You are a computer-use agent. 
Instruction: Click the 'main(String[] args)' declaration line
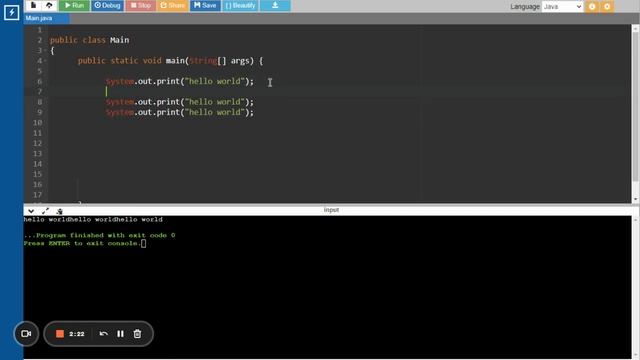pyautogui.click(x=171, y=61)
